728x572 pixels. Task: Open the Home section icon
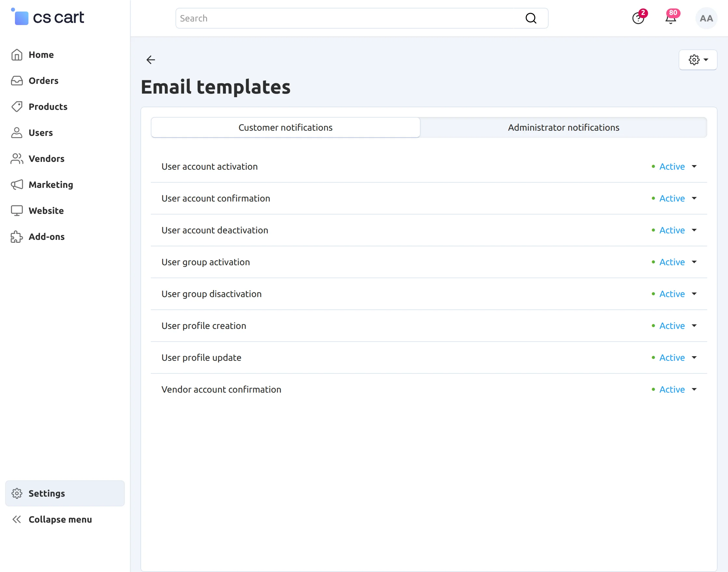coord(17,55)
